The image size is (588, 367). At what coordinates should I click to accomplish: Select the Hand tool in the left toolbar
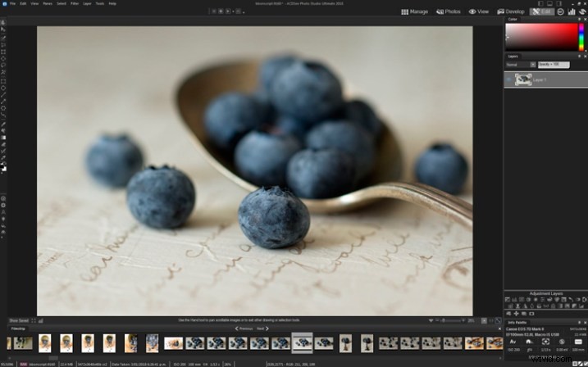(x=3, y=22)
